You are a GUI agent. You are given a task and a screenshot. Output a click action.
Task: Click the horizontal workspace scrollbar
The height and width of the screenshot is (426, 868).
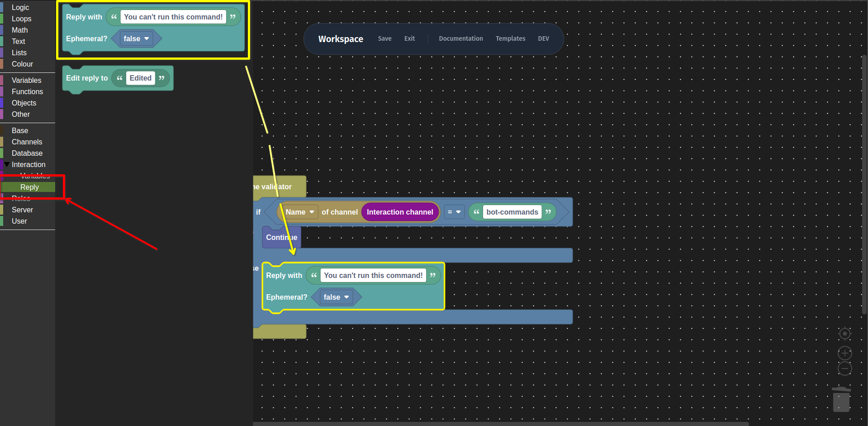[501, 424]
